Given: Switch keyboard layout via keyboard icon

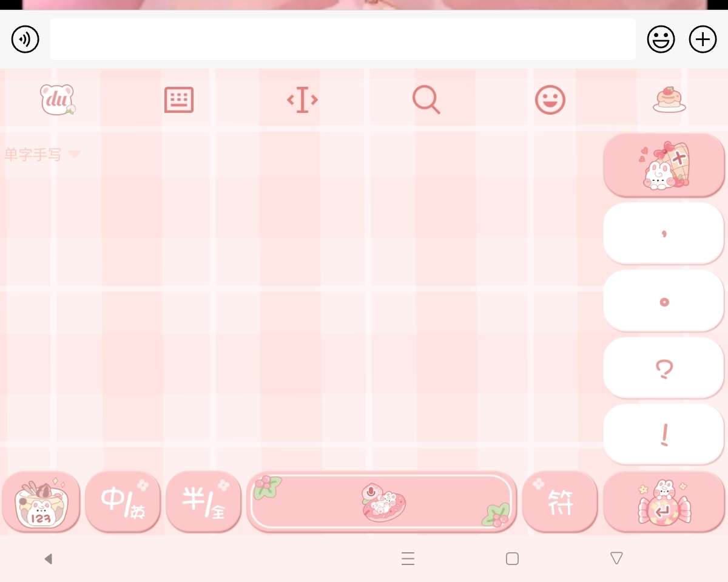Looking at the screenshot, I should (179, 100).
